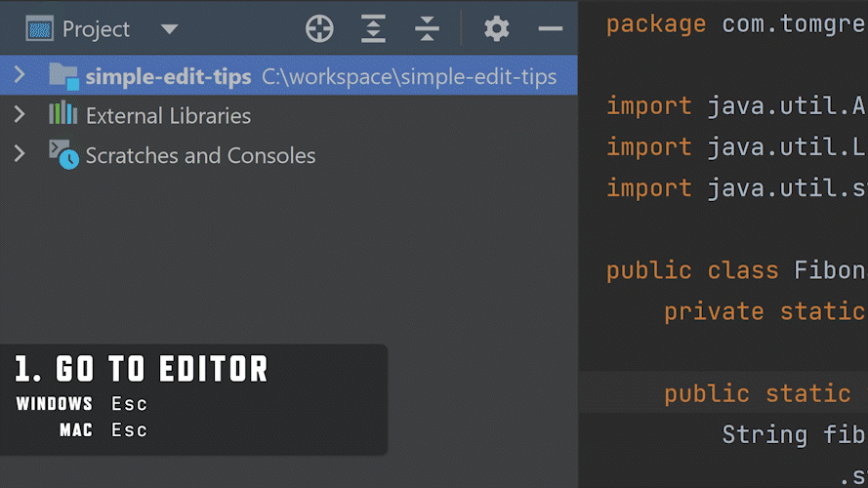Image resolution: width=868 pixels, height=488 pixels.
Task: Hide the Project tool window with minus icon
Action: [550, 29]
